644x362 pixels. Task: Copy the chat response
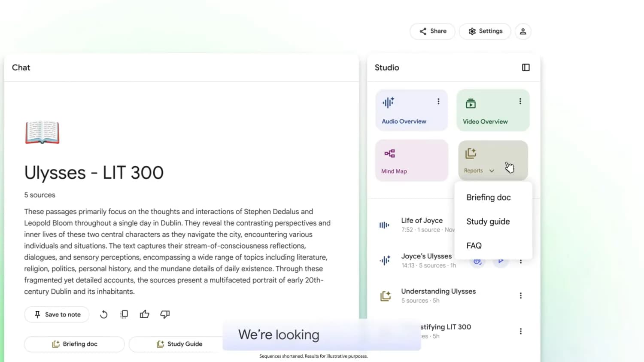[x=124, y=314]
